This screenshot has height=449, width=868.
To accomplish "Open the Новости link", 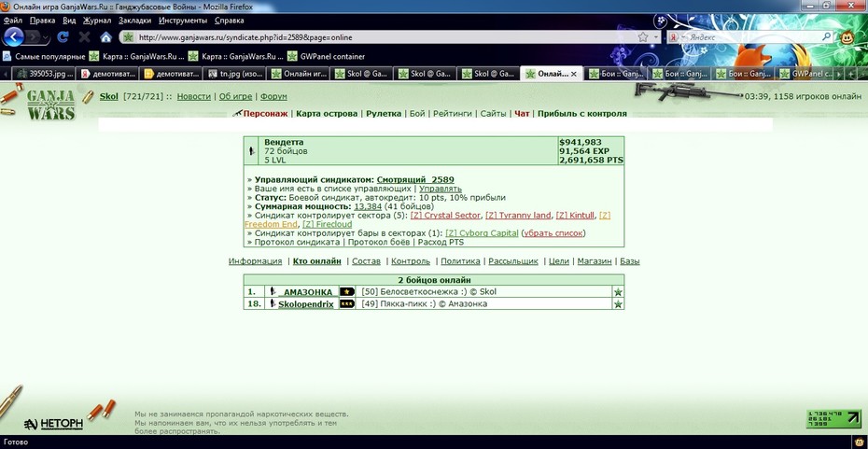I will (194, 96).
